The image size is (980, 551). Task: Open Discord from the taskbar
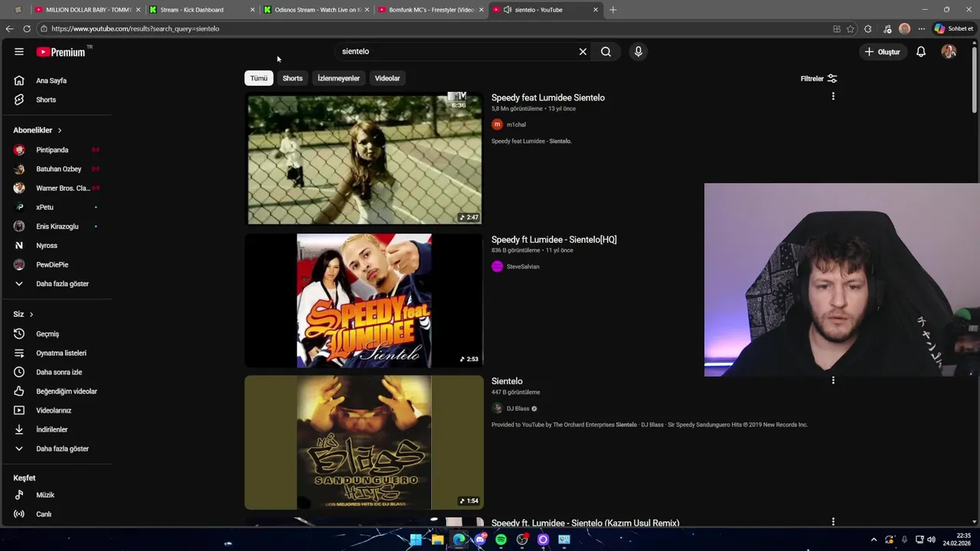tap(480, 540)
